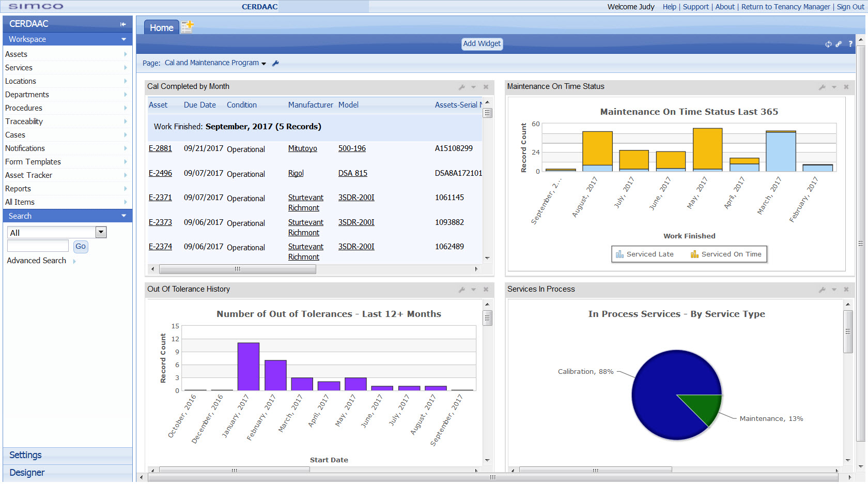Click the Add Widget button
Viewport: 868px width, 484px height.
pyautogui.click(x=482, y=44)
